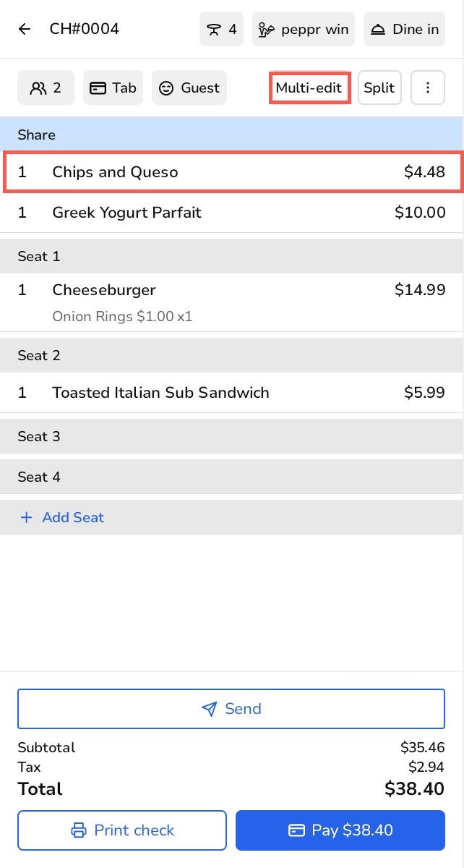
Task: Send the order to kitchen
Action: tap(231, 709)
